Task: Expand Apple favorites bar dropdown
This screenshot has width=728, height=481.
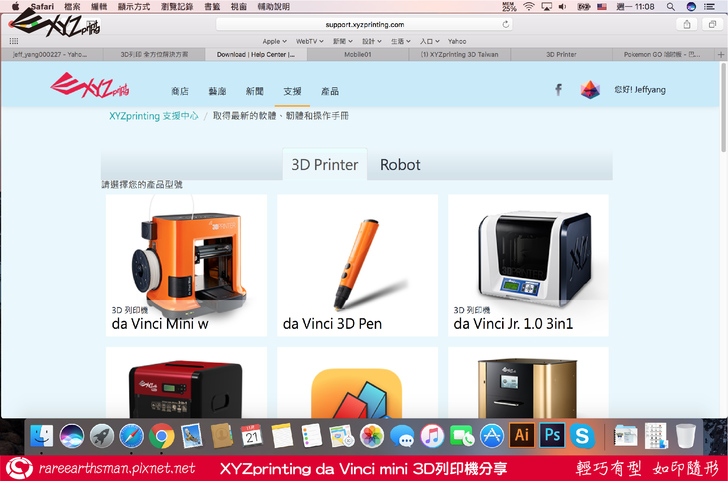Action: 274,41
